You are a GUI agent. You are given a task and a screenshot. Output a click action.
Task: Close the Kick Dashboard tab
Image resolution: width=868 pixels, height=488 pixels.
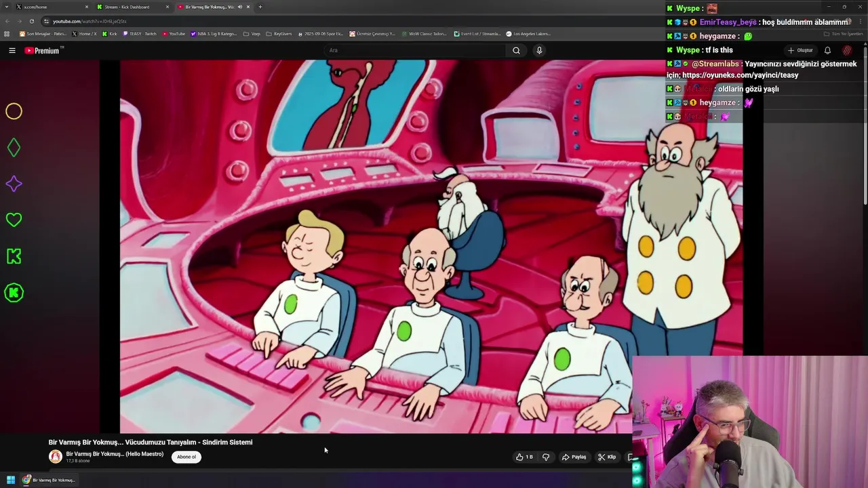(x=167, y=7)
